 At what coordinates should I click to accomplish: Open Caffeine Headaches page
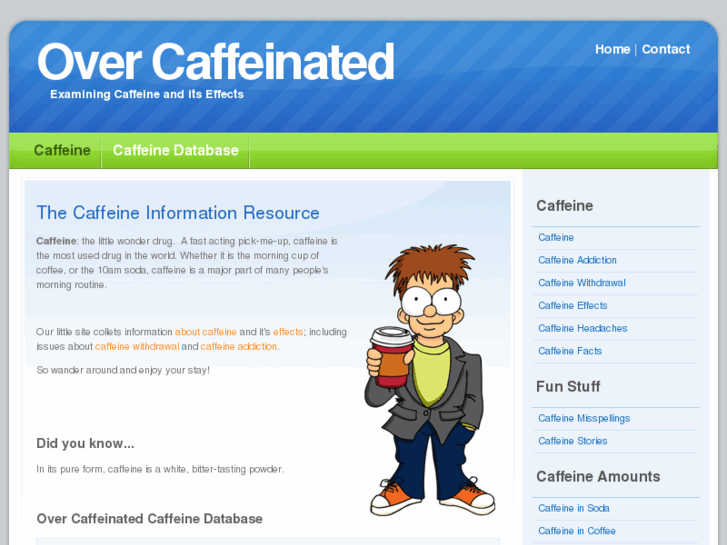click(x=582, y=328)
